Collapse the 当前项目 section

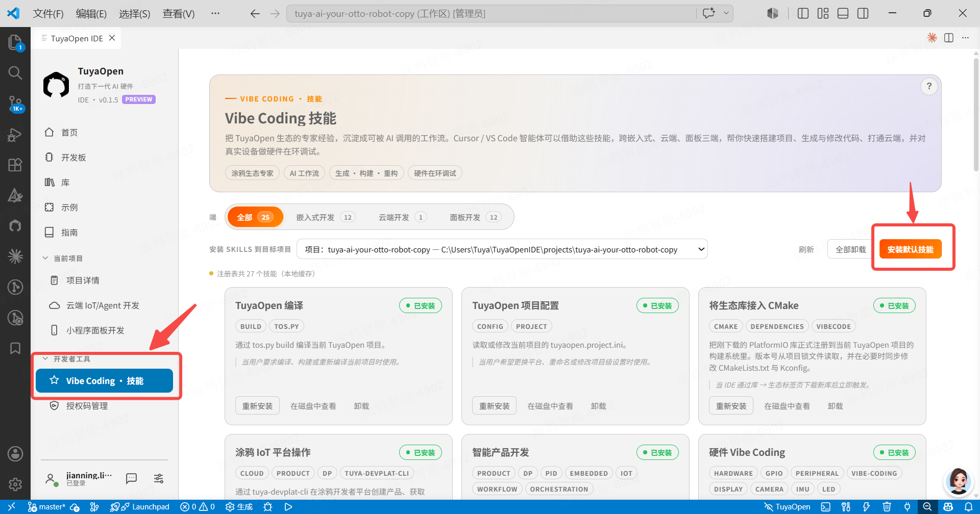[x=63, y=258]
